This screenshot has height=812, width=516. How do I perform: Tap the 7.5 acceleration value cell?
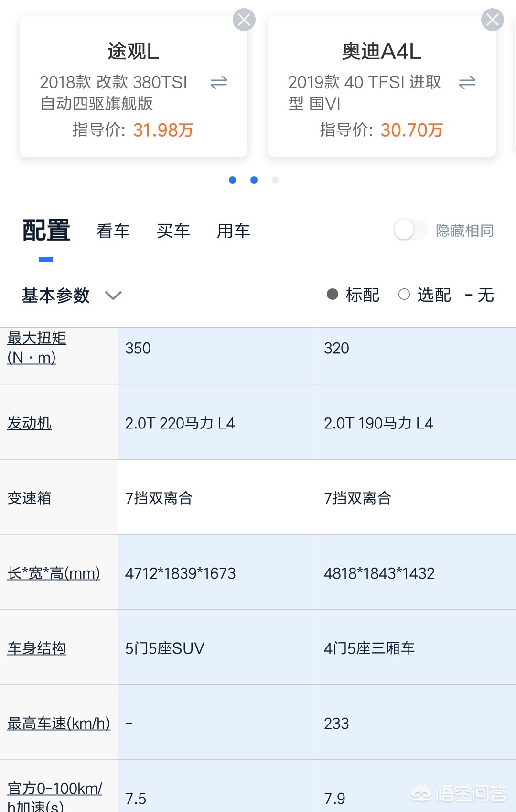[x=217, y=786]
